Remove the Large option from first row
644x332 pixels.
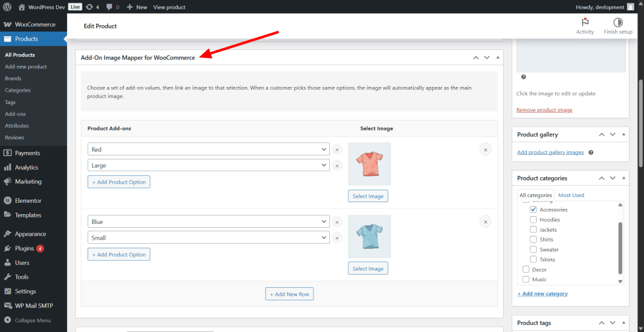(337, 165)
